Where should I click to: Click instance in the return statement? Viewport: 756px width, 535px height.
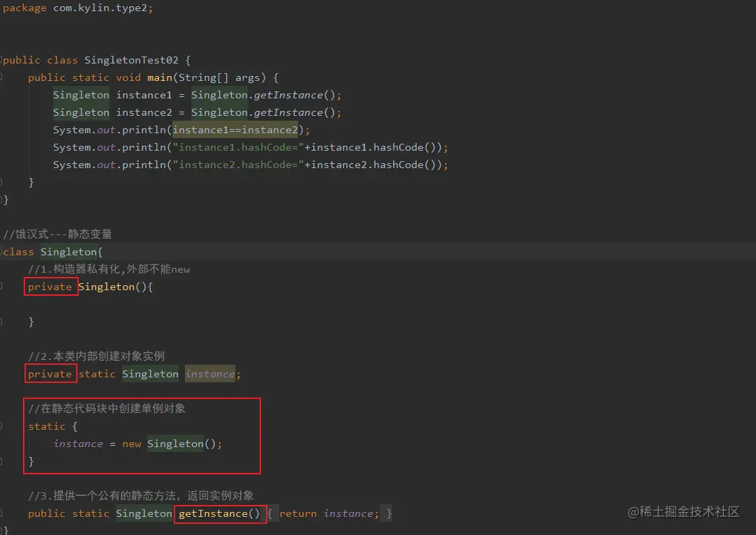coord(348,513)
